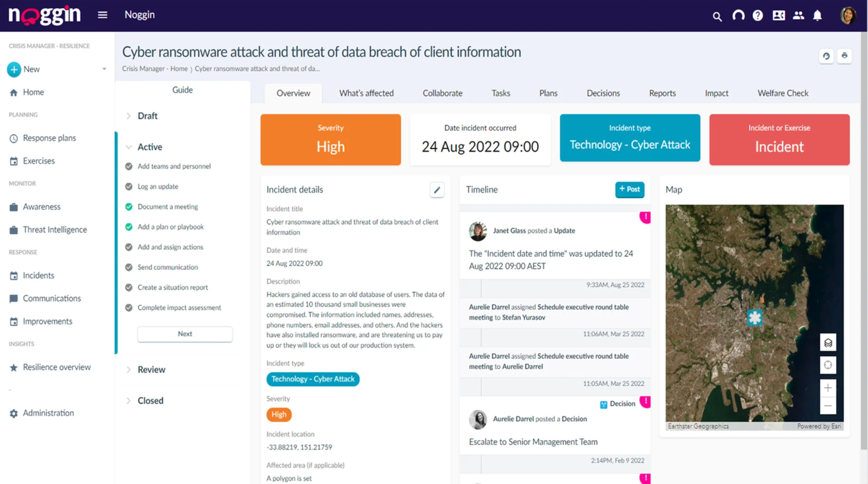868x484 pixels.
Task: Click the notifications bell icon
Action: pyautogui.click(x=818, y=15)
